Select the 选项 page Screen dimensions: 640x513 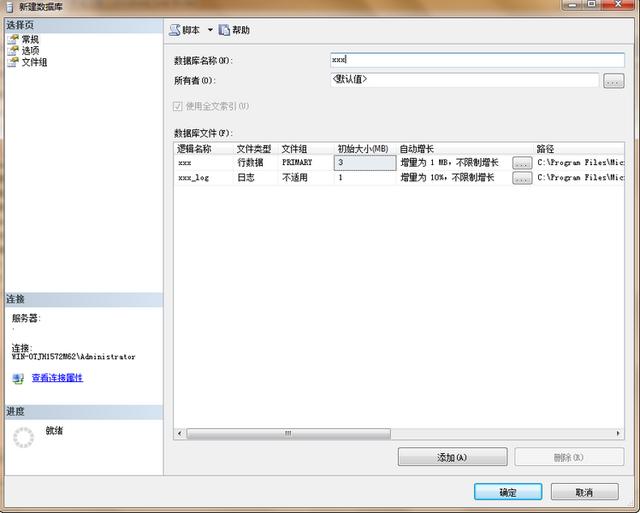[x=30, y=51]
